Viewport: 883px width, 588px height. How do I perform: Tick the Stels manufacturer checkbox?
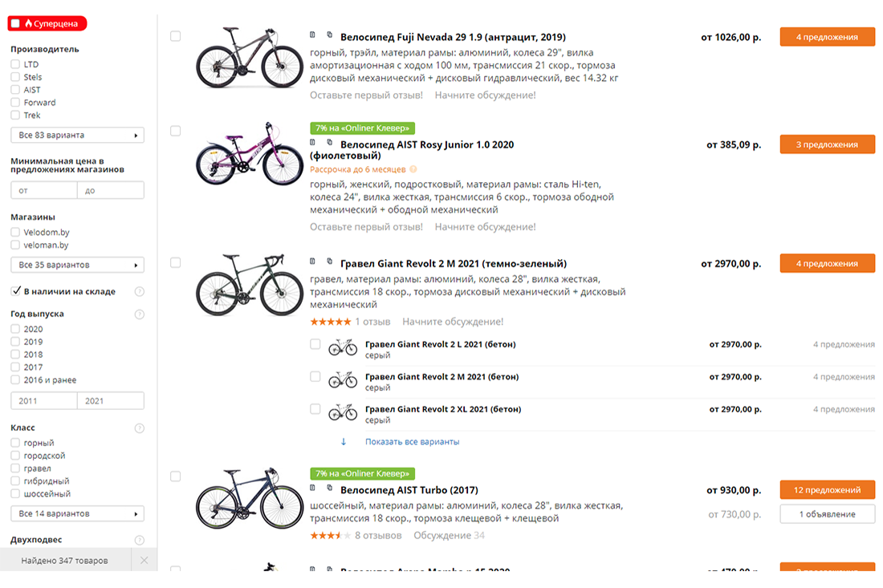pyautogui.click(x=15, y=77)
